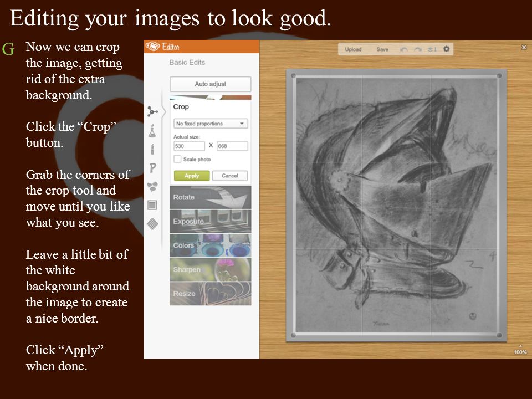The image size is (532, 399).
Task: Click the green Apply button
Action: pyautogui.click(x=192, y=176)
